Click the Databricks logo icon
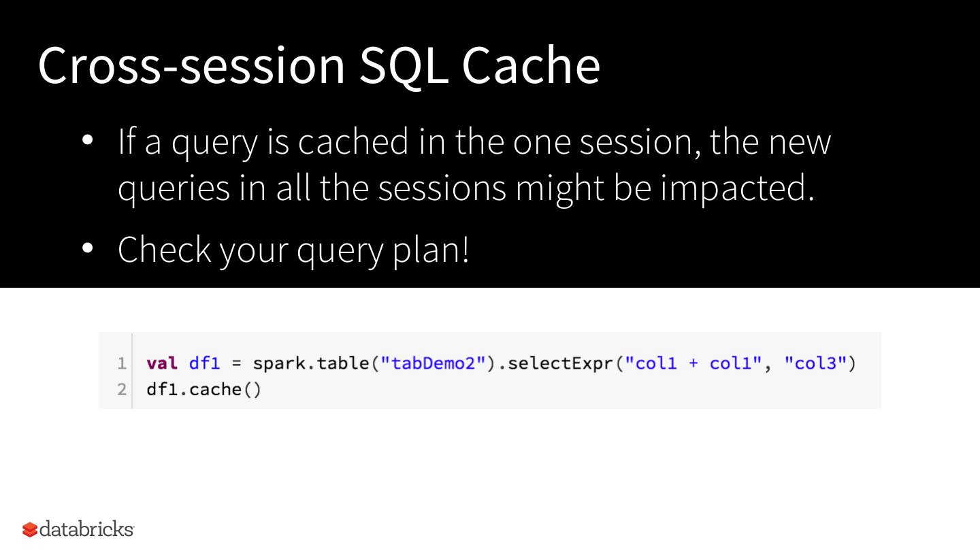The height and width of the screenshot is (551, 980). pyautogui.click(x=30, y=529)
